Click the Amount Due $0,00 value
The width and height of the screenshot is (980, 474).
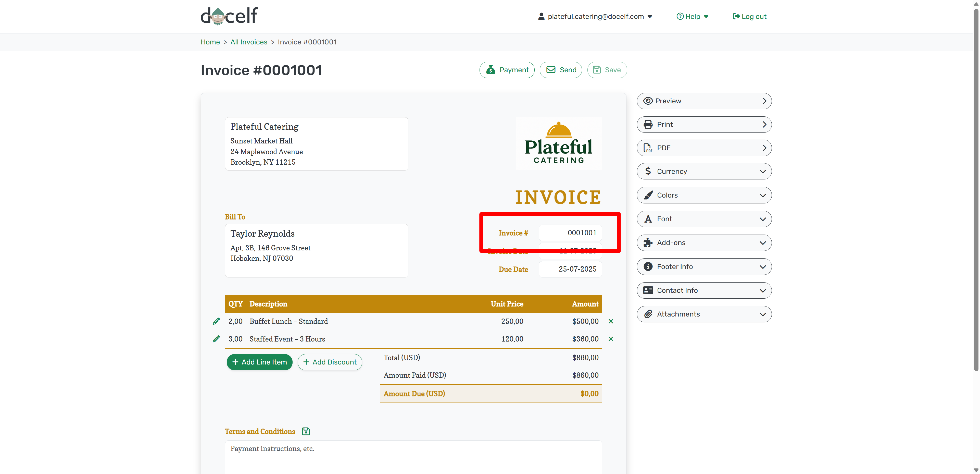[x=589, y=394]
